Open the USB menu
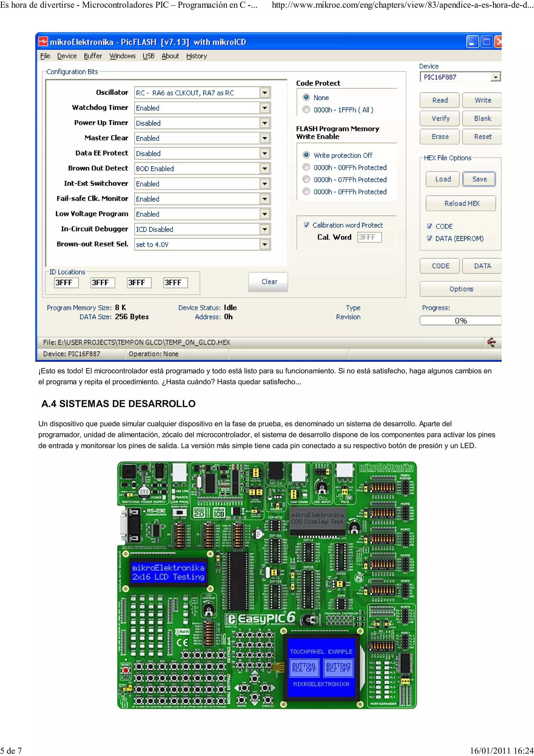The width and height of the screenshot is (534, 756). 148,56
